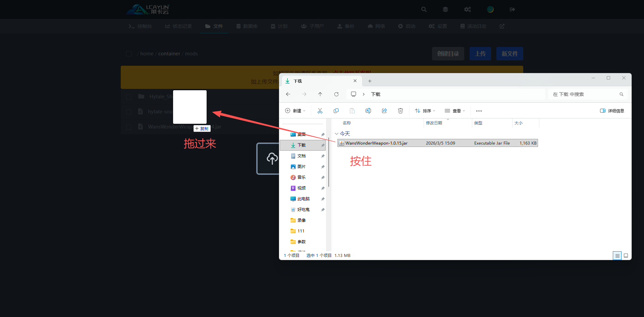644x317 pixels.
Task: Click the 创建目录 create directory button
Action: pos(448,54)
